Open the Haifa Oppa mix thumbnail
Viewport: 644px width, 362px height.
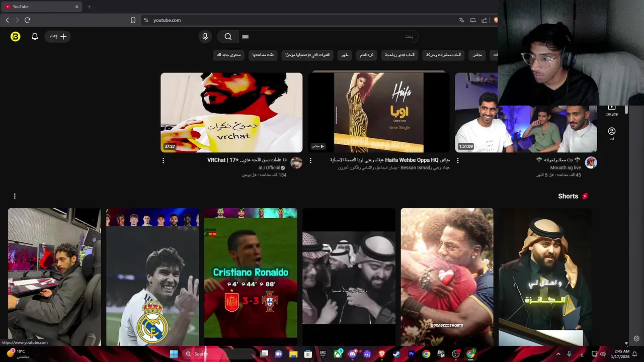(x=379, y=113)
